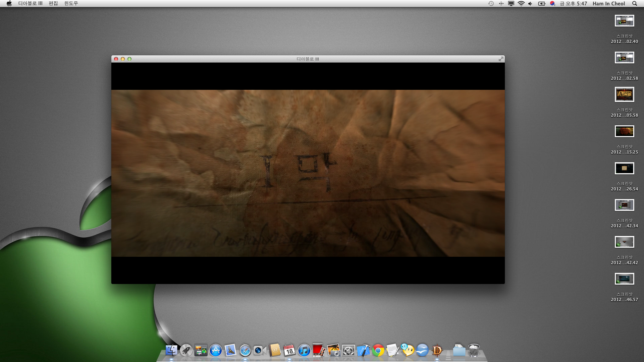Viewport: 644px width, 362px height.
Task: Close the 디아블로 III window
Action: pos(116,59)
